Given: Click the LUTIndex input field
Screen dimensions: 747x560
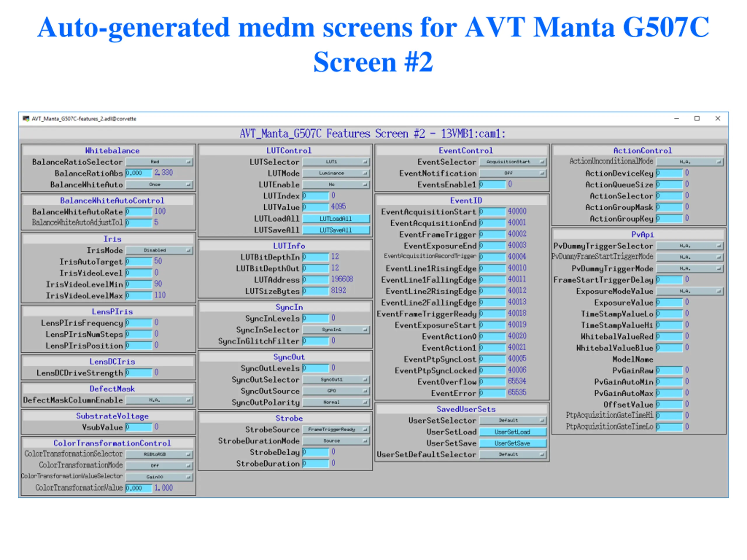Looking at the screenshot, I should point(316,196).
